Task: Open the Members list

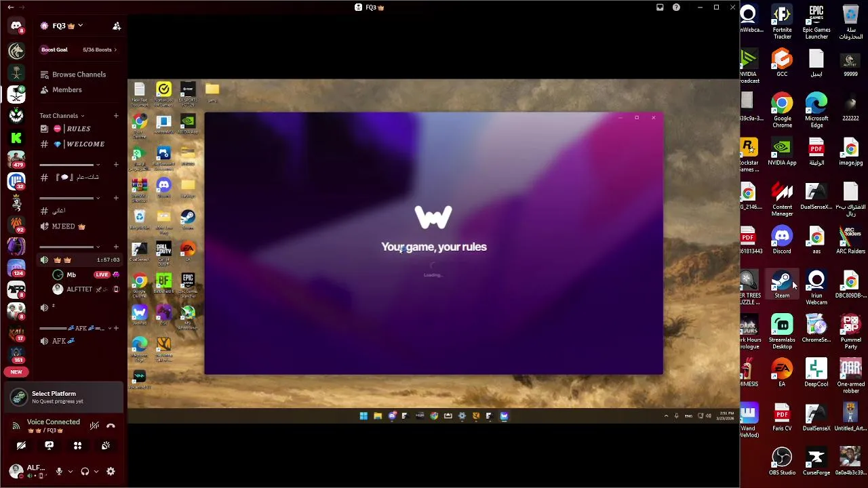Action: (79, 89)
